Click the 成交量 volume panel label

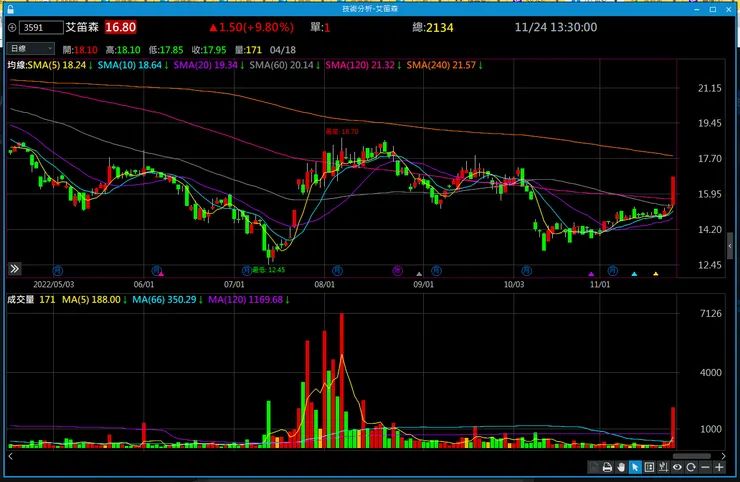[21, 299]
